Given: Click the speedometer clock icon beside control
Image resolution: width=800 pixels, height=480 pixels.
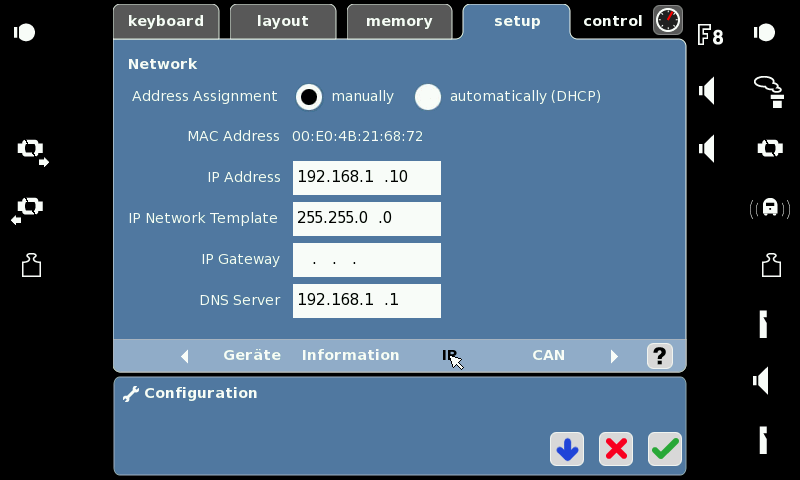Looking at the screenshot, I should (x=668, y=20).
